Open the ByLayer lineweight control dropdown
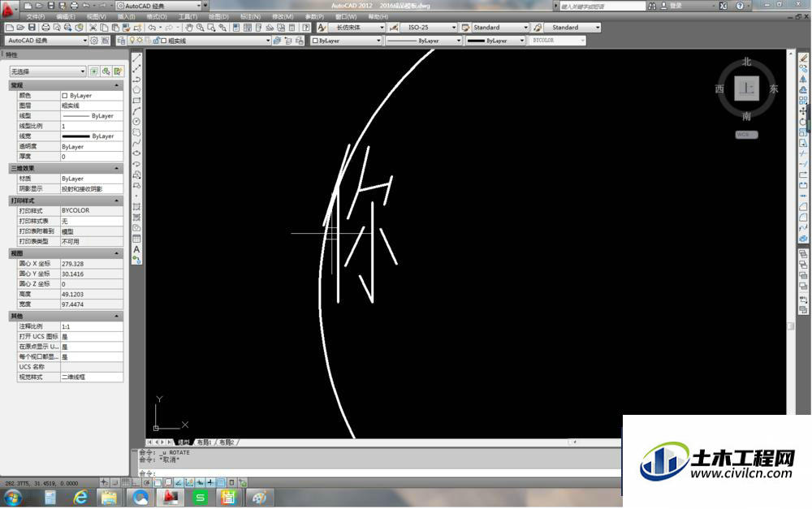This screenshot has height=509, width=812. pyautogui.click(x=495, y=41)
